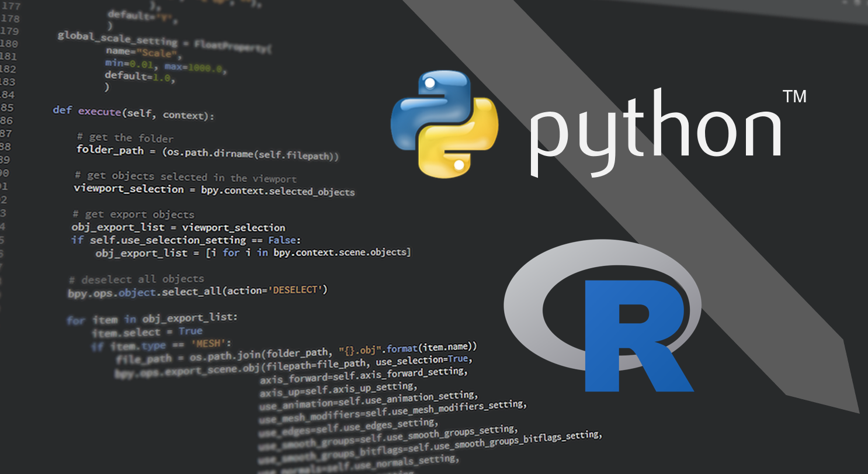Viewport: 868px width, 474px height.
Task: Click the TM trademark symbol beside python
Action: tap(794, 96)
